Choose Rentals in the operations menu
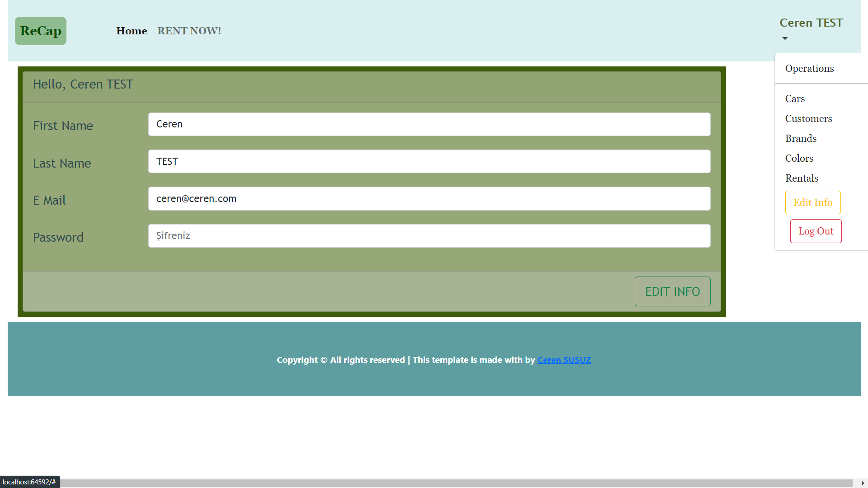 [x=802, y=178]
